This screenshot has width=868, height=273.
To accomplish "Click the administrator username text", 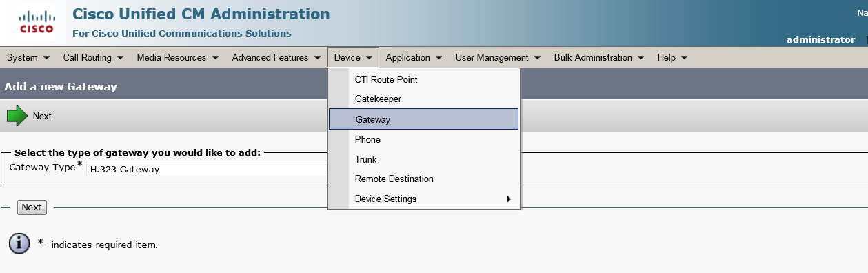I will (820, 39).
